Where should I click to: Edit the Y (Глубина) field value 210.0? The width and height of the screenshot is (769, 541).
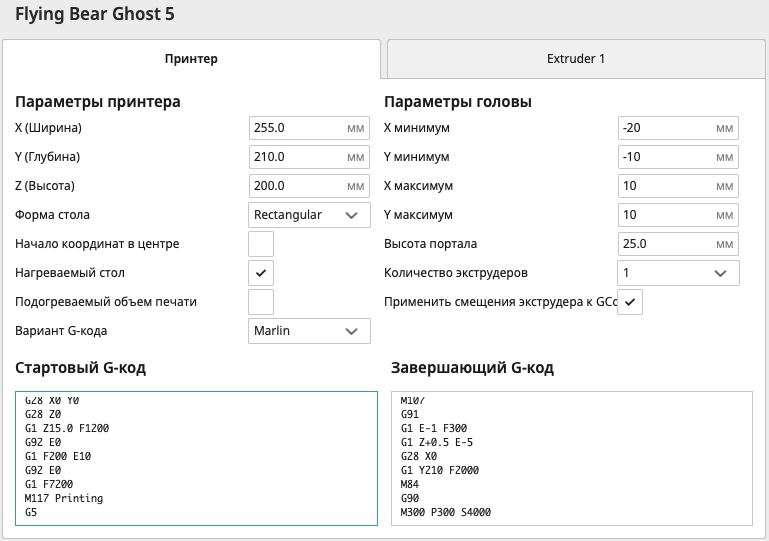coord(309,157)
